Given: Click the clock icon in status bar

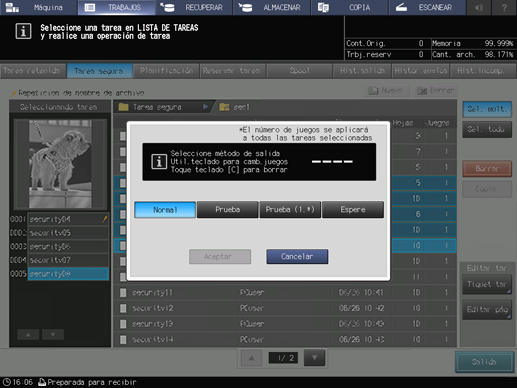Looking at the screenshot, I should 6,382.
